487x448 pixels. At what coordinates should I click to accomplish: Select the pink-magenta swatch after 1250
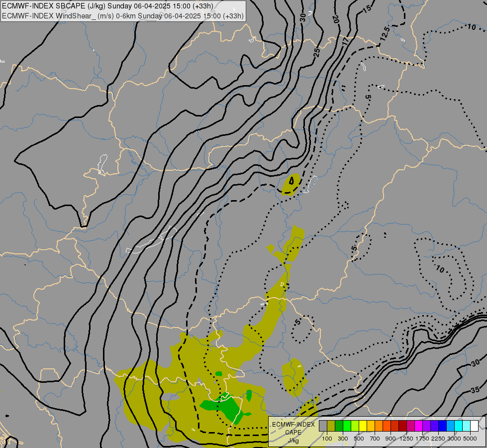(x=410, y=426)
